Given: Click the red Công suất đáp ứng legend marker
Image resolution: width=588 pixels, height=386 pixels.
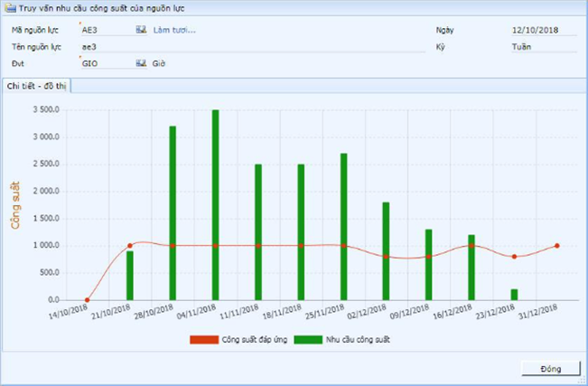Looking at the screenshot, I should 204,340.
